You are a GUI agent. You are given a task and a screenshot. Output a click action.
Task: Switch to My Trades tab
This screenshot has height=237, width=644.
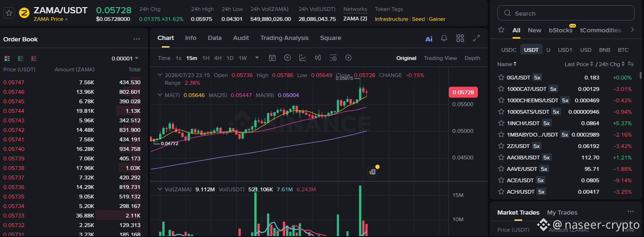pos(562,212)
